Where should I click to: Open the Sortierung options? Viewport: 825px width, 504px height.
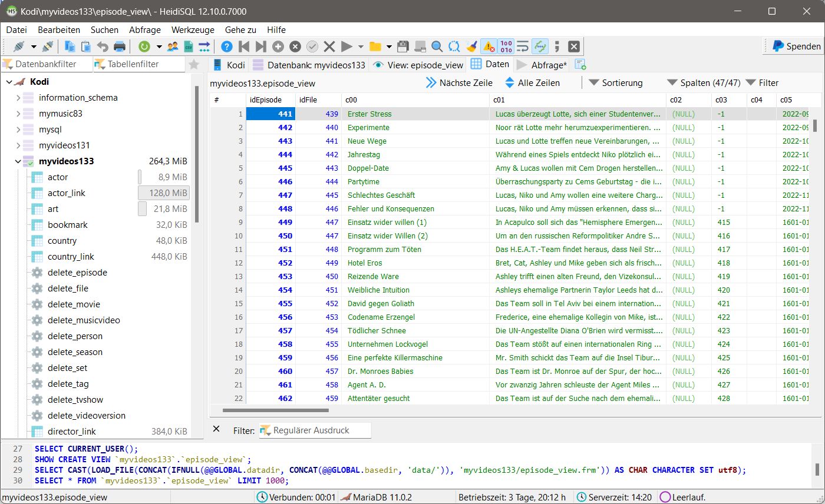point(616,83)
